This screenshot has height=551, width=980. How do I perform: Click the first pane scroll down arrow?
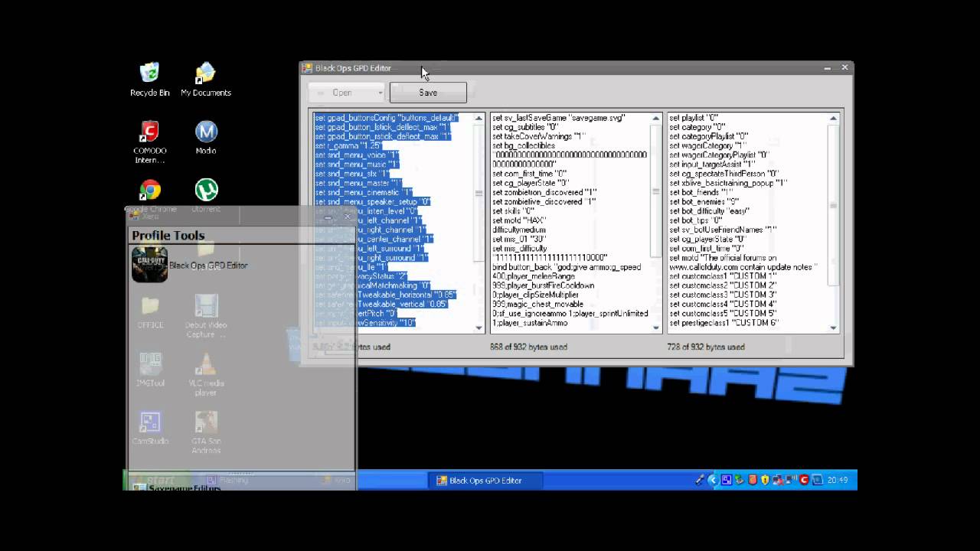[x=480, y=328]
